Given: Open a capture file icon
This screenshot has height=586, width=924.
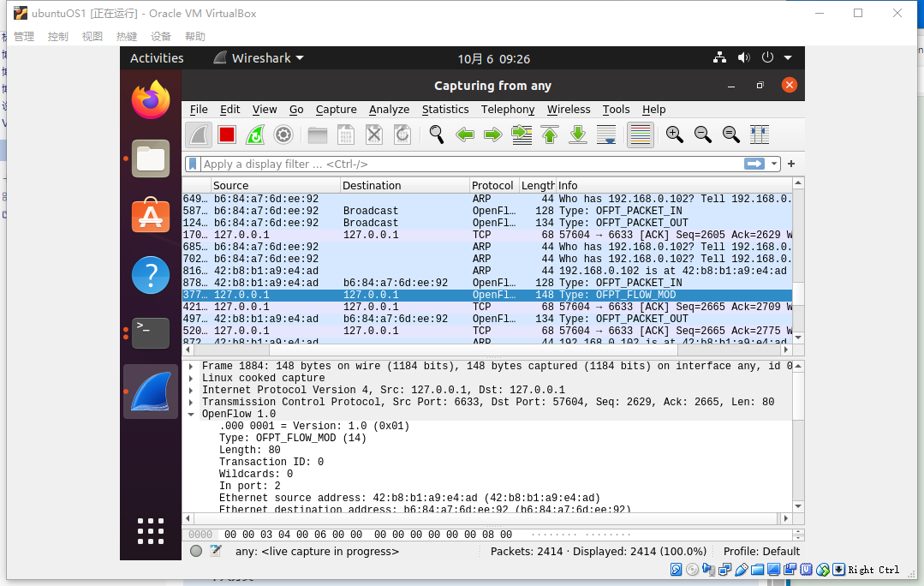Looking at the screenshot, I should (317, 135).
